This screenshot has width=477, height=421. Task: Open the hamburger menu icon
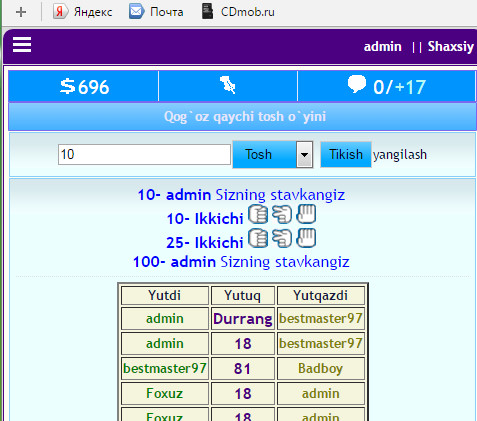tap(22, 45)
